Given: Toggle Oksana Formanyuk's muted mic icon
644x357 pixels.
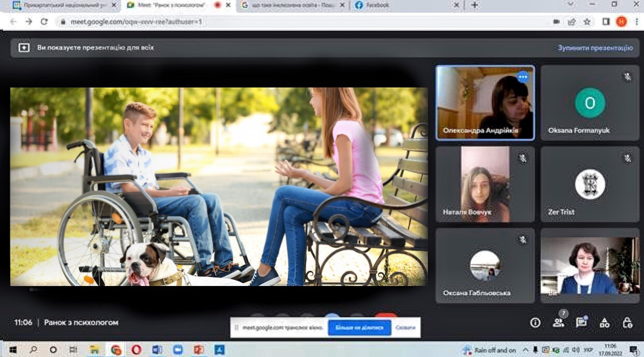Looking at the screenshot, I should (x=627, y=77).
